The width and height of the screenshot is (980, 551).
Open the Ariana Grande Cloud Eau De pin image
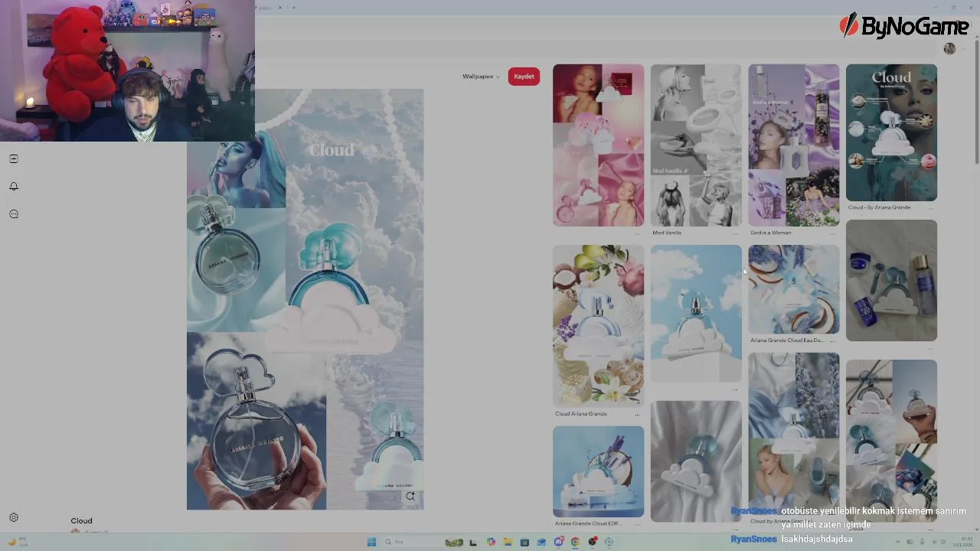[793, 289]
